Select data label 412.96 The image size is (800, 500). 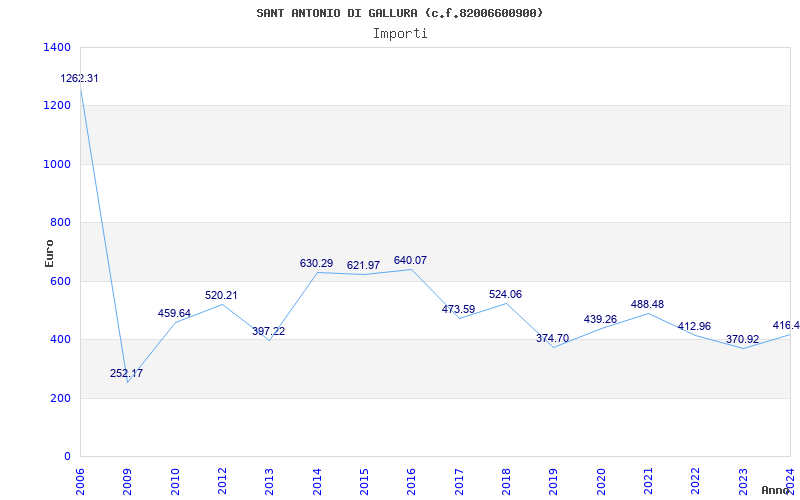pyautogui.click(x=694, y=327)
